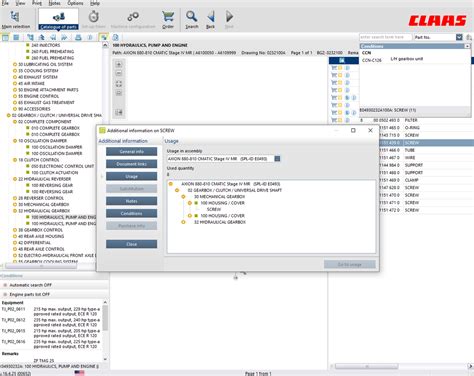
Task: Zoom in with the plus drawing button
Action: point(119,64)
